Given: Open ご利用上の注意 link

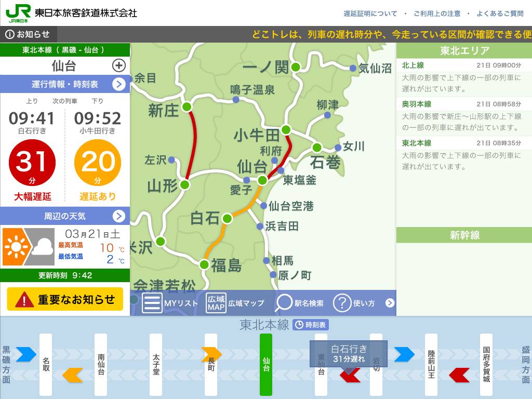Looking at the screenshot, I should point(437,14).
